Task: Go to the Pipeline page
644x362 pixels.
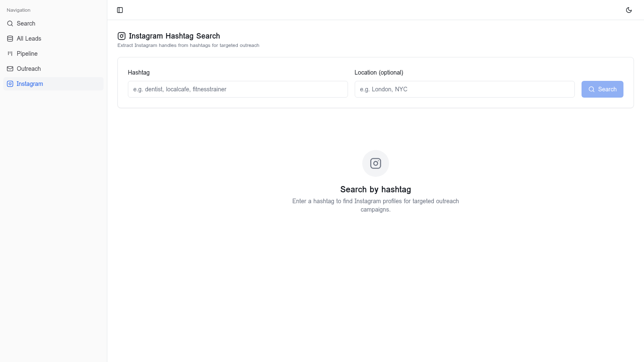Action: [53, 54]
